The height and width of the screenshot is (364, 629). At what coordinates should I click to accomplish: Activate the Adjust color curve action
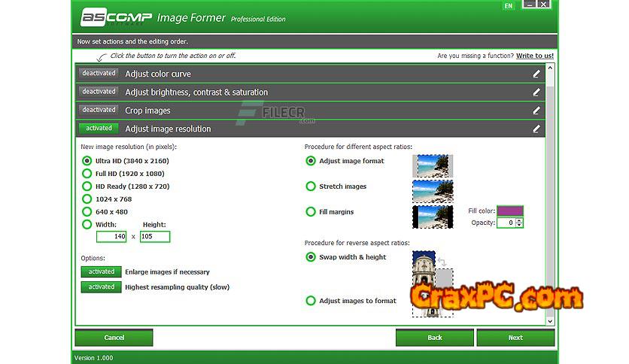point(99,73)
